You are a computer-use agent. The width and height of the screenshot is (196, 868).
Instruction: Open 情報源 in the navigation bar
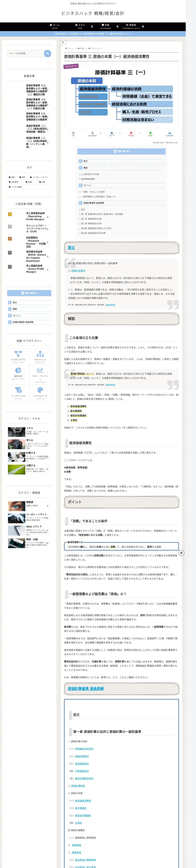click(x=131, y=26)
